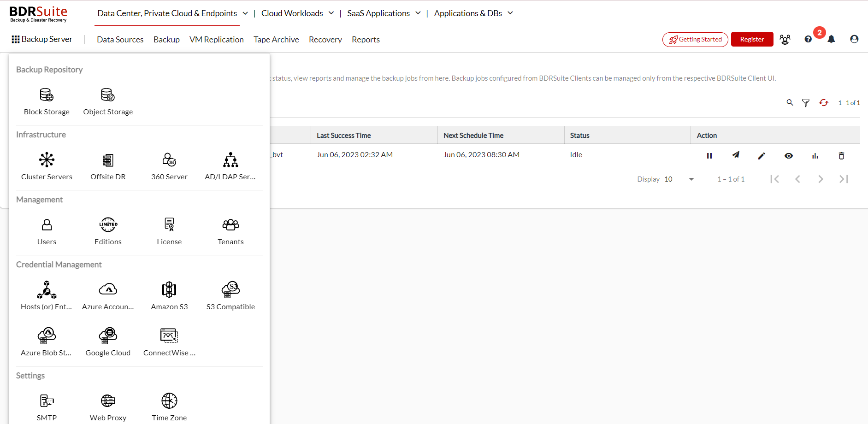Screen dimensions: 868x424
Task: Go to first page of results
Action: [775, 179]
